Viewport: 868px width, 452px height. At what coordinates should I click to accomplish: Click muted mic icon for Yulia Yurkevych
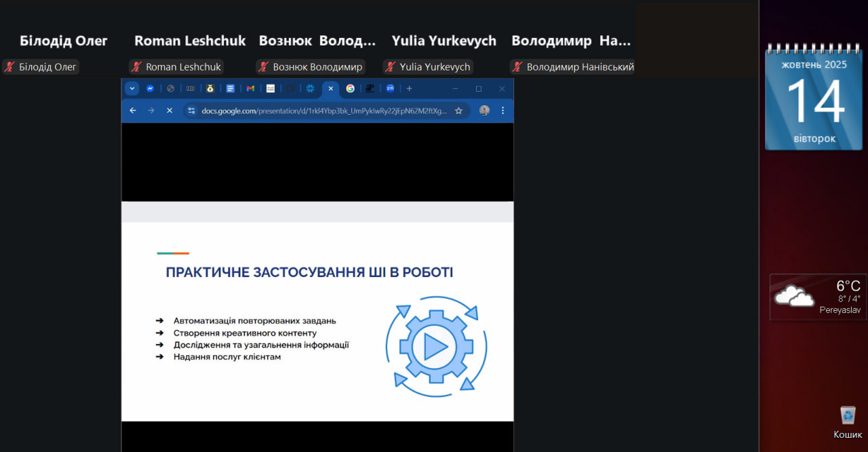[x=390, y=67]
